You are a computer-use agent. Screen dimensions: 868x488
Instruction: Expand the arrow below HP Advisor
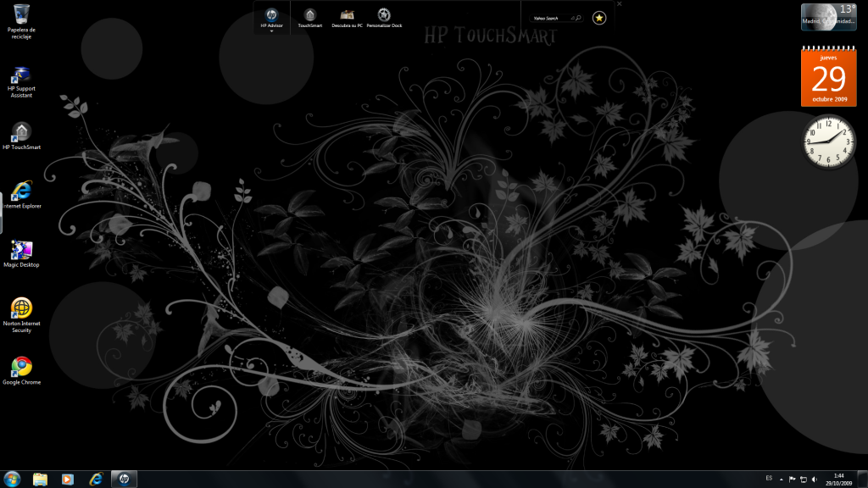coord(271,31)
